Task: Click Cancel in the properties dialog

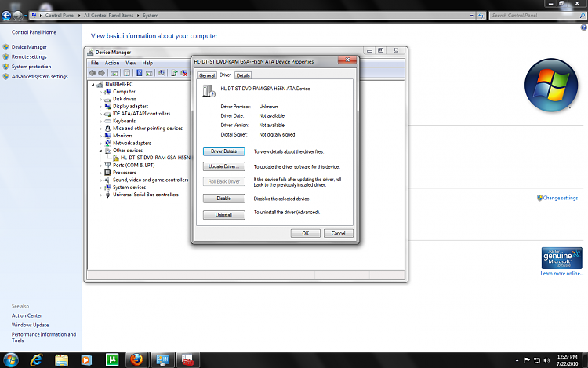Action: [338, 233]
